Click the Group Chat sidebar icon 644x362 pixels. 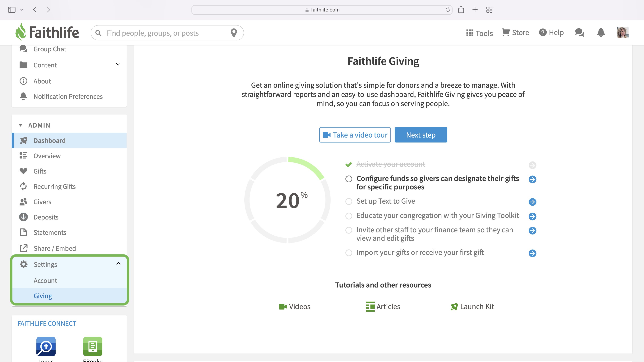24,49
